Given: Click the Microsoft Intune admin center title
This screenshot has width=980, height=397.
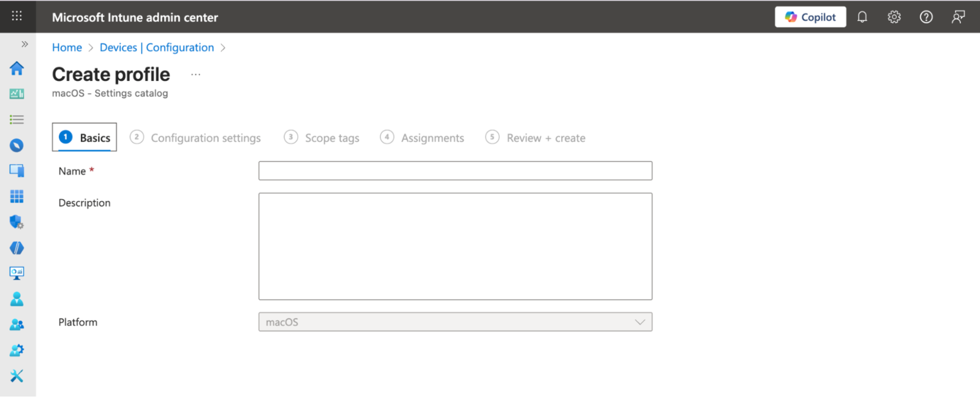Looking at the screenshot, I should pyautogui.click(x=135, y=17).
